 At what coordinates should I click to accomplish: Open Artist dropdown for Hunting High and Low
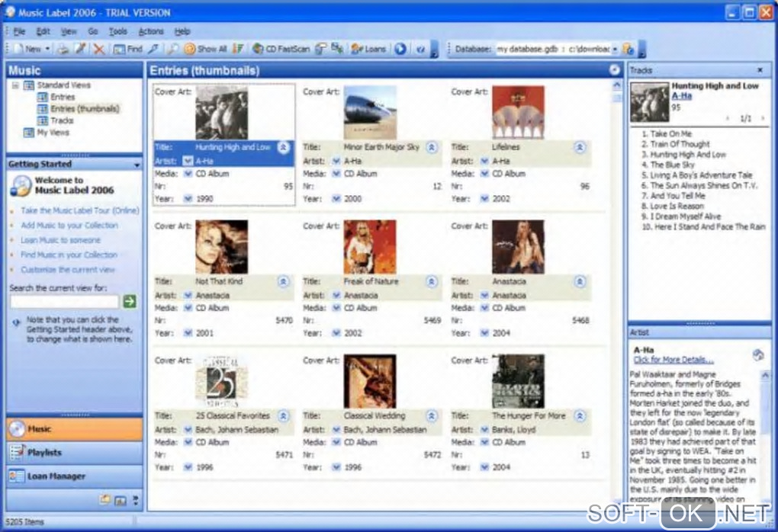[x=188, y=161]
